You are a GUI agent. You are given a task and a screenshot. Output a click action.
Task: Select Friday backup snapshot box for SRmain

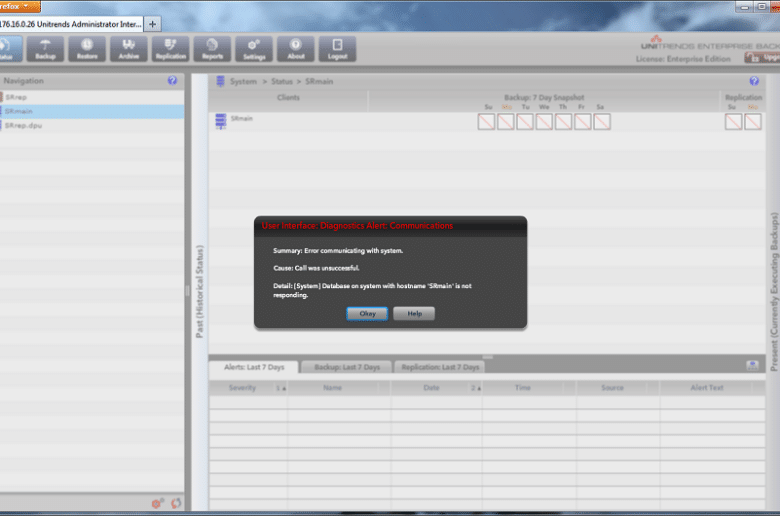coord(583,122)
